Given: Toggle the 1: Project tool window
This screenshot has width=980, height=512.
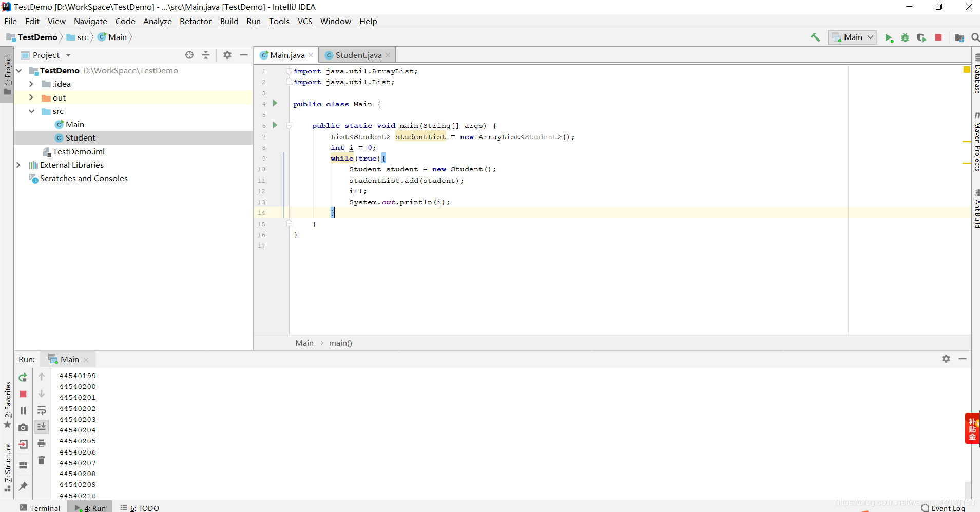Looking at the screenshot, I should click(x=7, y=75).
